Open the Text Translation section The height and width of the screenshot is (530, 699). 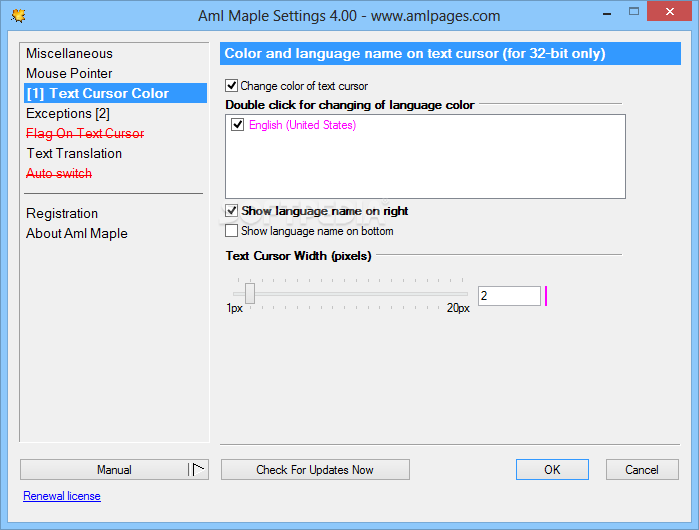click(74, 153)
